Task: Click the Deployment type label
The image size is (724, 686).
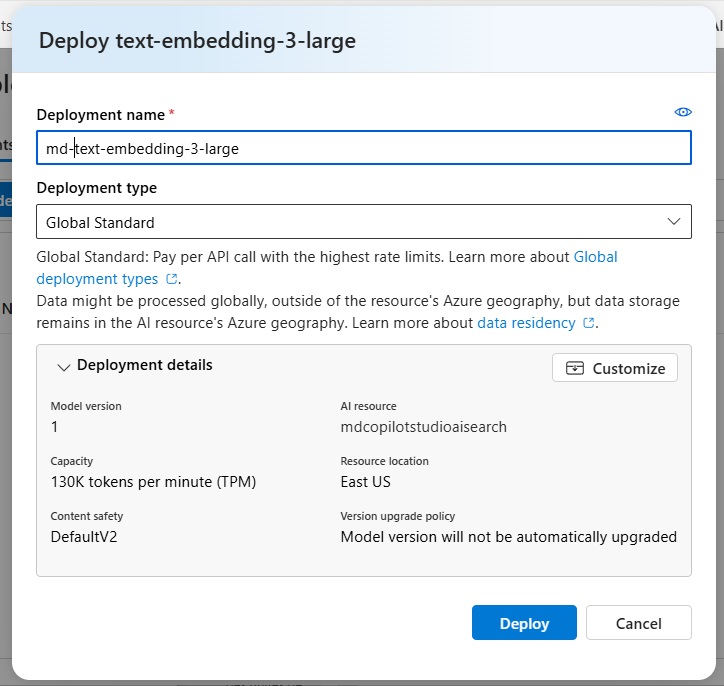Action: click(x=97, y=188)
